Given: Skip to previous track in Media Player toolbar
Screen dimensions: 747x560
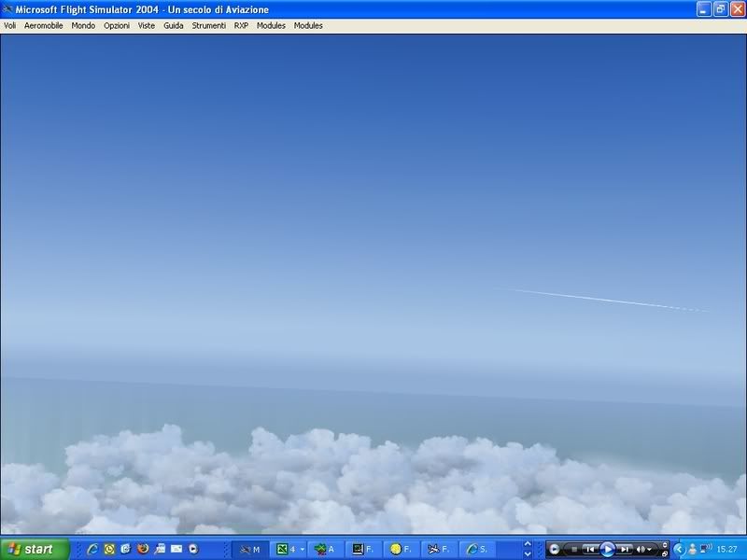Looking at the screenshot, I should coord(591,549).
